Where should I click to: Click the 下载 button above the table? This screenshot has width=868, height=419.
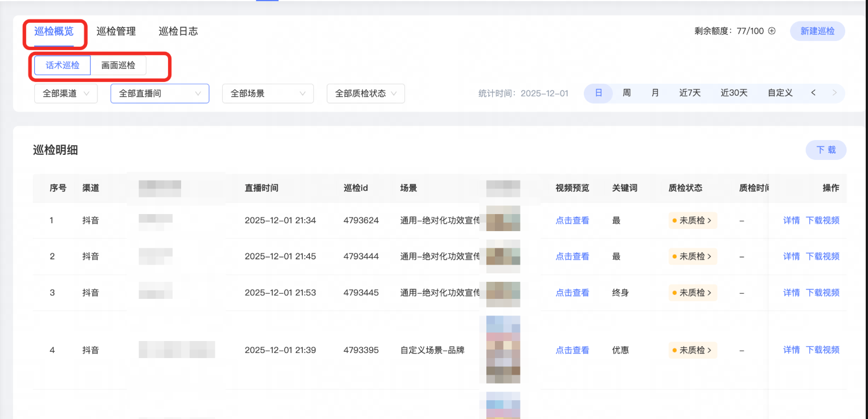[x=826, y=150]
